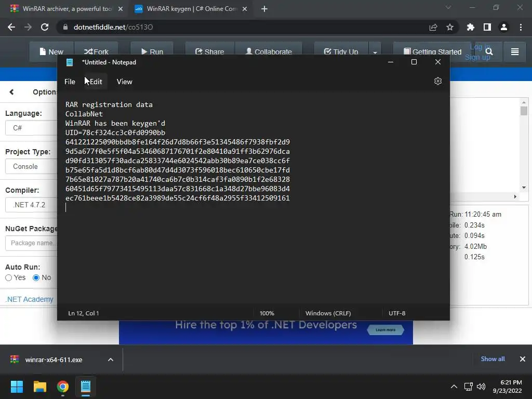Select Auto Run Yes
Screen dimensions: 532x399
tap(9, 277)
